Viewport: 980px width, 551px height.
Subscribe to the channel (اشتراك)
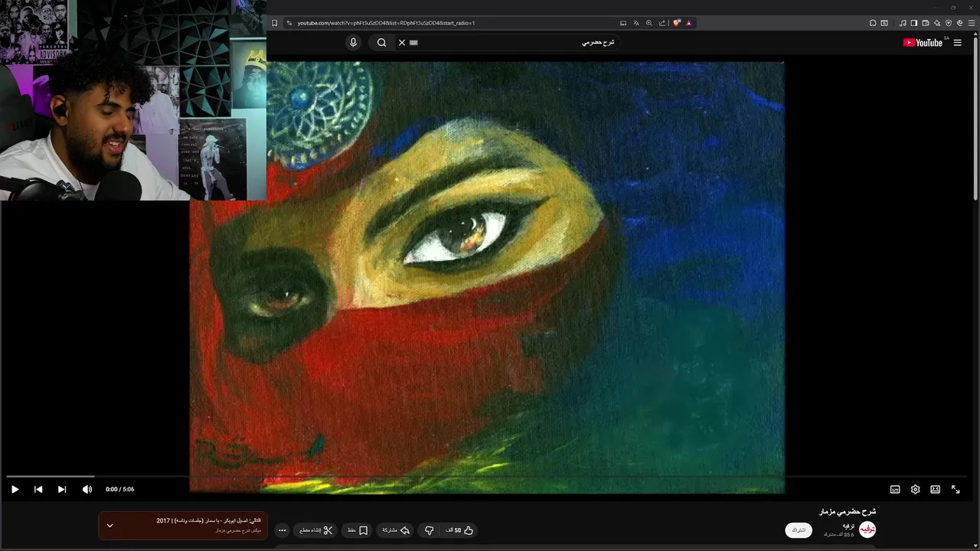[x=799, y=530]
